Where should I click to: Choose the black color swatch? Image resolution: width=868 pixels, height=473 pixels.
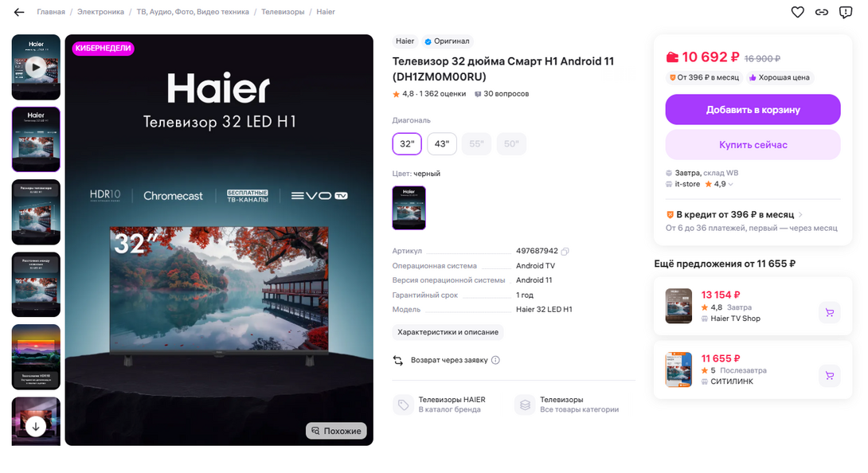point(409,208)
